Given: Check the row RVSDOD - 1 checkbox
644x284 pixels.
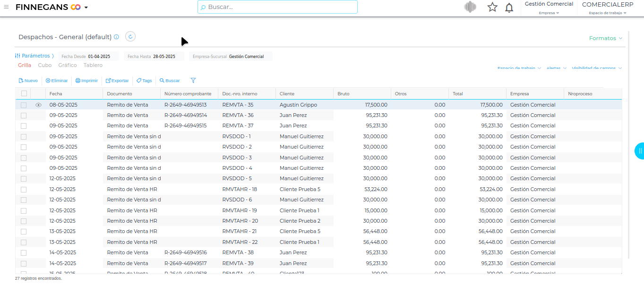Looking at the screenshot, I should (24, 136).
